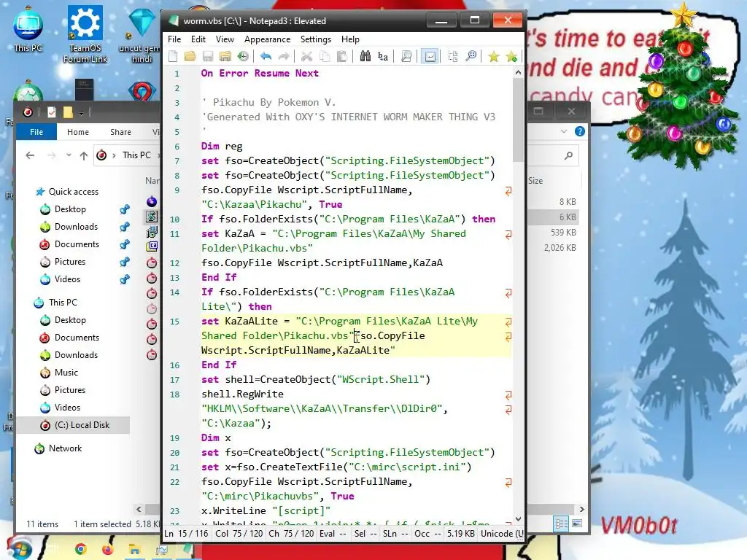Click the Size column header in Explorer
The width and height of the screenshot is (747, 560).
pyautogui.click(x=535, y=181)
